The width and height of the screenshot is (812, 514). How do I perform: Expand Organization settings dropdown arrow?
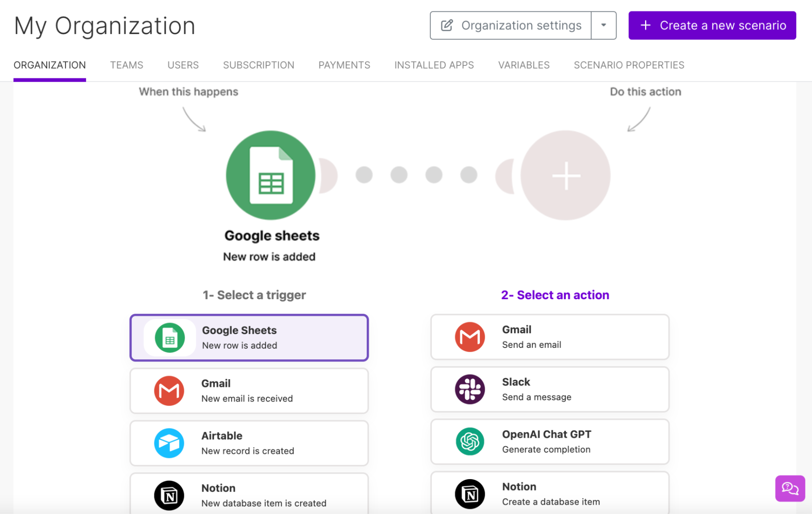pyautogui.click(x=604, y=25)
